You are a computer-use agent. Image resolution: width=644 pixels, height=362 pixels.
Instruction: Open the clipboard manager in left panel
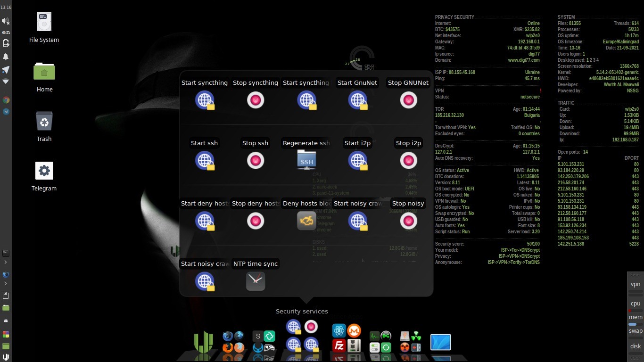(6, 296)
